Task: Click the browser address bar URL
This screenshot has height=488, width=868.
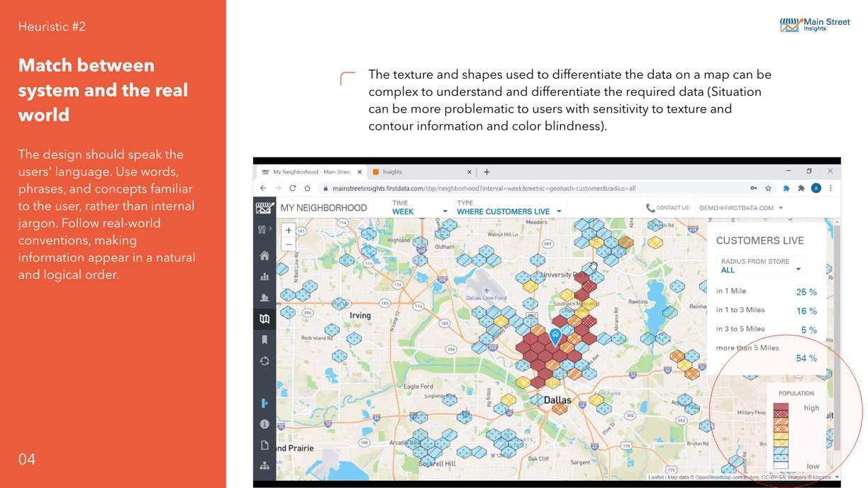Action: click(484, 189)
